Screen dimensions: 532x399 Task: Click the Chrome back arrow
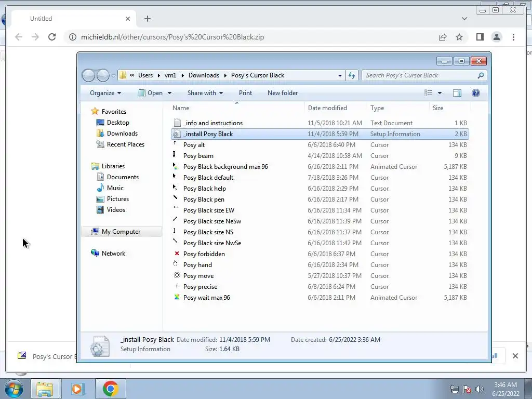point(19,37)
